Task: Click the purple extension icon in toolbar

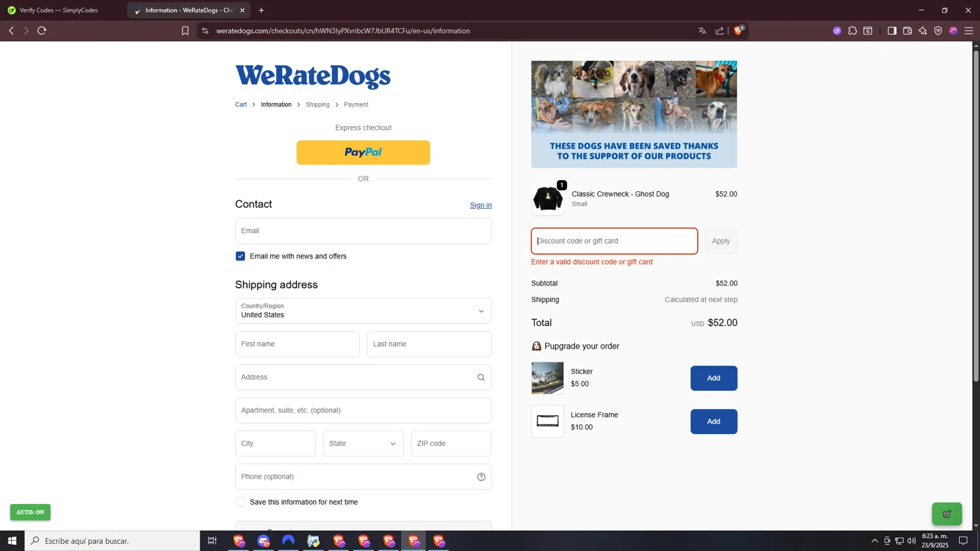Action: click(837, 31)
